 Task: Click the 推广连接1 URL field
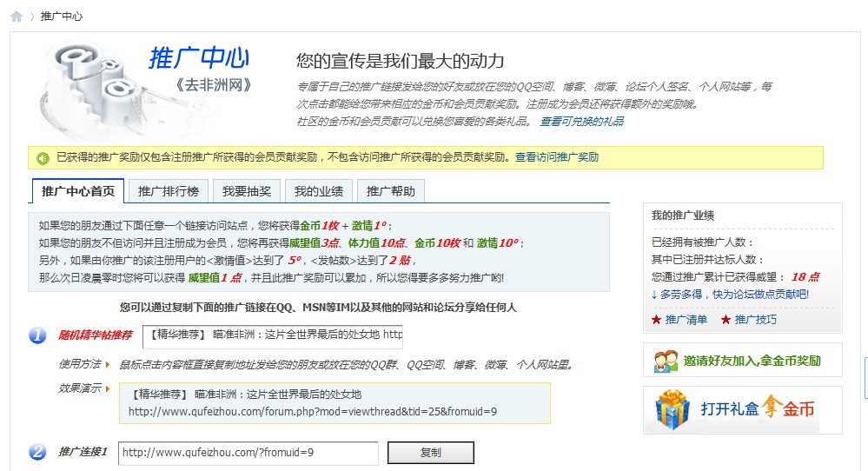coord(248,453)
